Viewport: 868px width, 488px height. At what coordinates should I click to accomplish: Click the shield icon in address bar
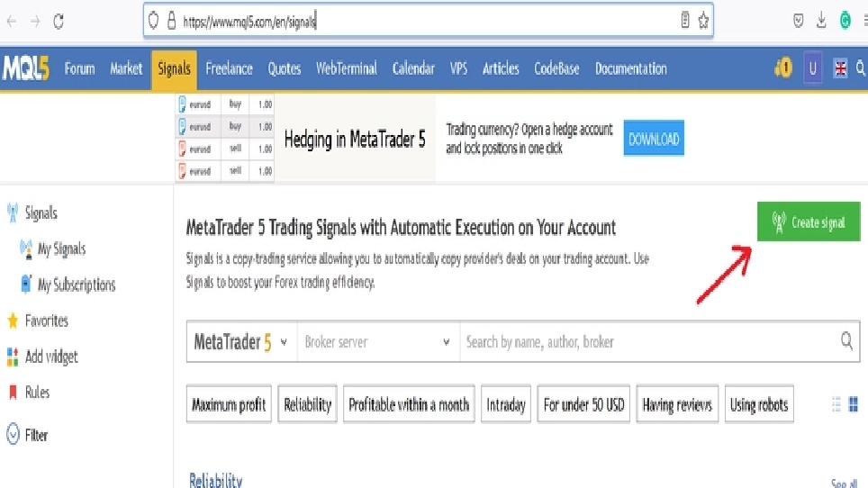click(x=153, y=21)
